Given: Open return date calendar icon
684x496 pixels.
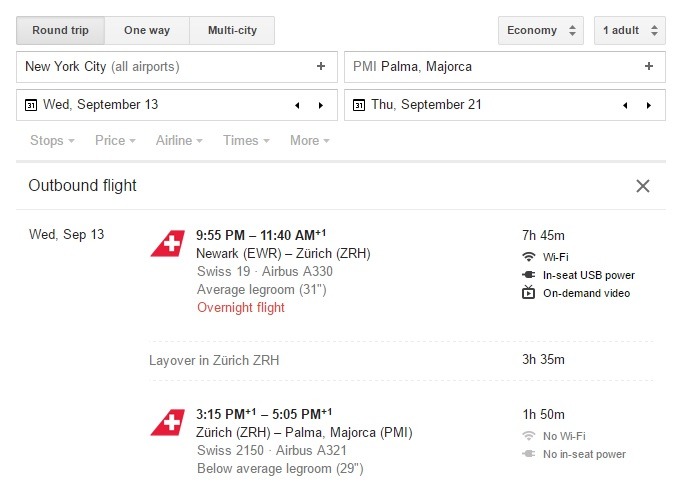Looking at the screenshot, I should [x=359, y=105].
